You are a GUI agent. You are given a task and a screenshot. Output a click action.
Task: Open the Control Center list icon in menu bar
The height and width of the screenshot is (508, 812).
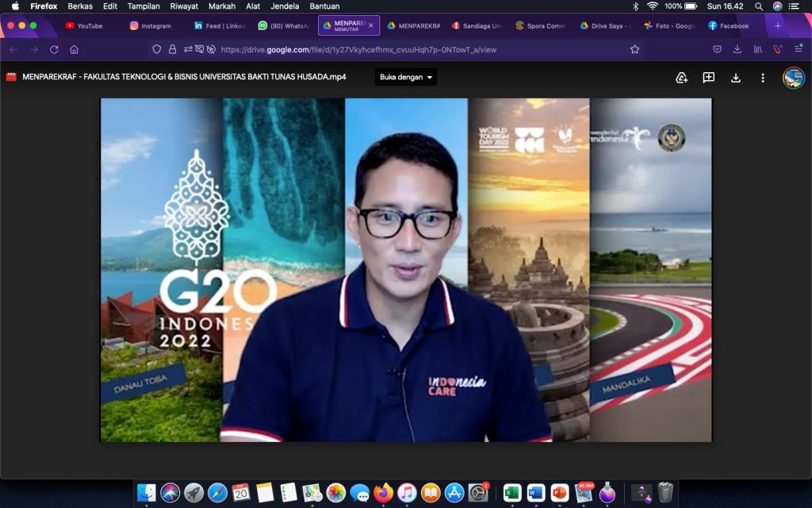point(793,6)
